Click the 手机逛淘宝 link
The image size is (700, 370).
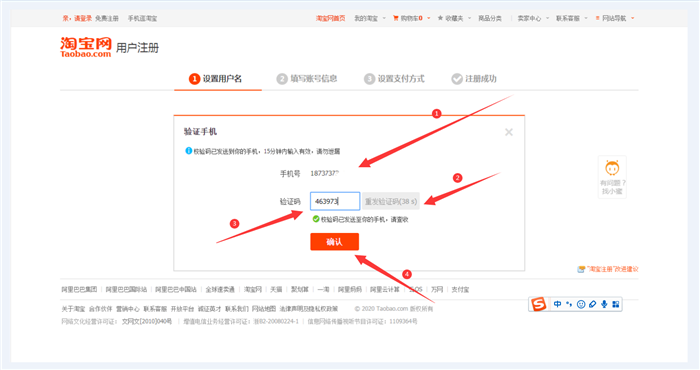pyautogui.click(x=142, y=18)
